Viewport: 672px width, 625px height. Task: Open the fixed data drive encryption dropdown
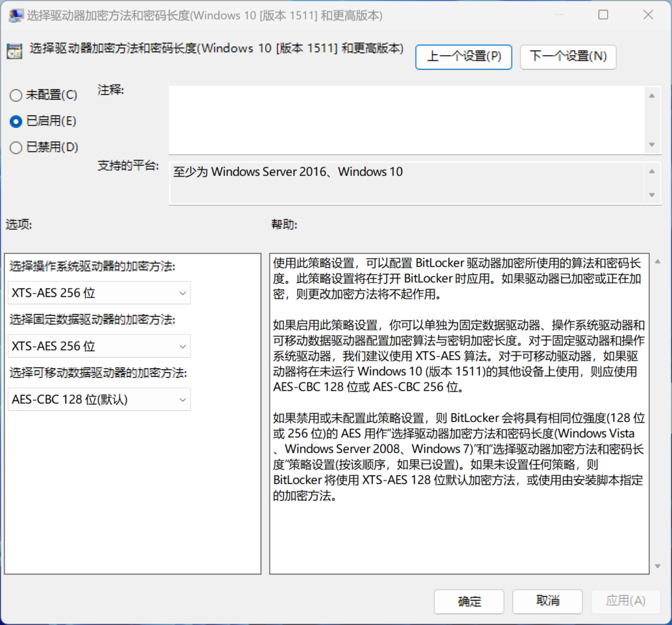[100, 346]
